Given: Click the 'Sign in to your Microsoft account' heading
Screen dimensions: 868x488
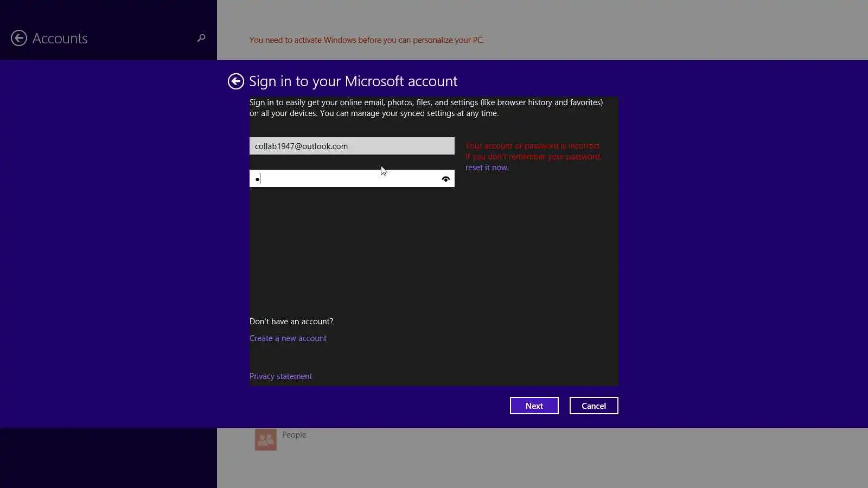Looking at the screenshot, I should click(353, 81).
